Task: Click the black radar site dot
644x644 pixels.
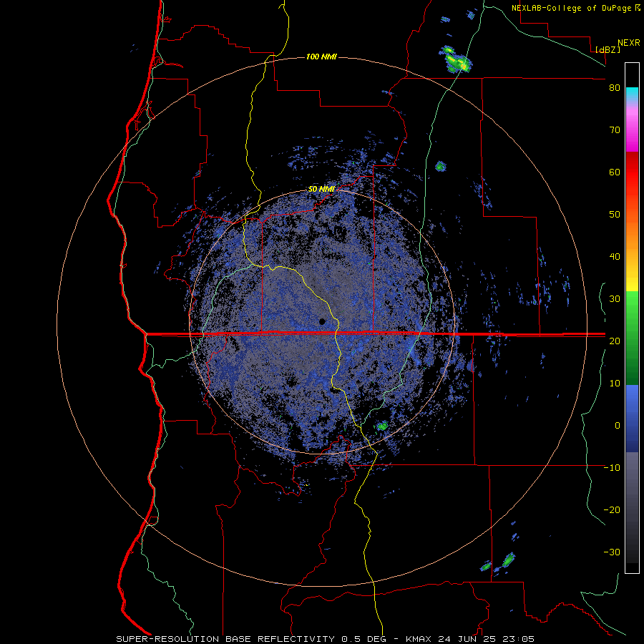Action: 322,321
